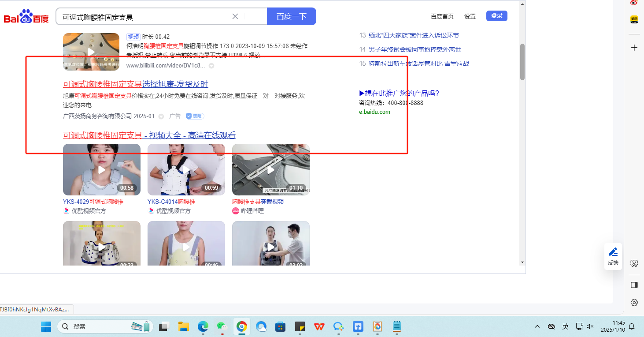The height and width of the screenshot is (337, 644).
Task: Click the page scrollbar down arrow
Action: pyautogui.click(x=522, y=262)
